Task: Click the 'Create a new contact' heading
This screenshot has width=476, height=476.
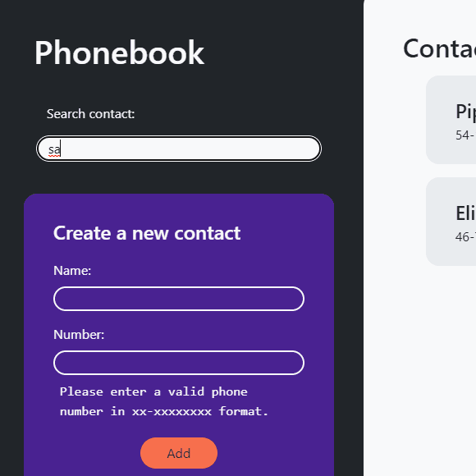Action: 147,233
